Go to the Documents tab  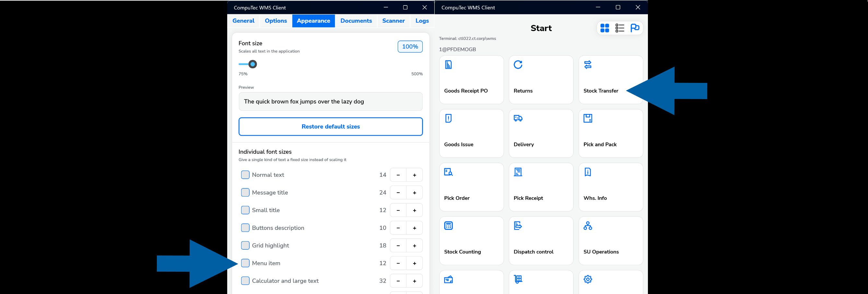click(356, 21)
